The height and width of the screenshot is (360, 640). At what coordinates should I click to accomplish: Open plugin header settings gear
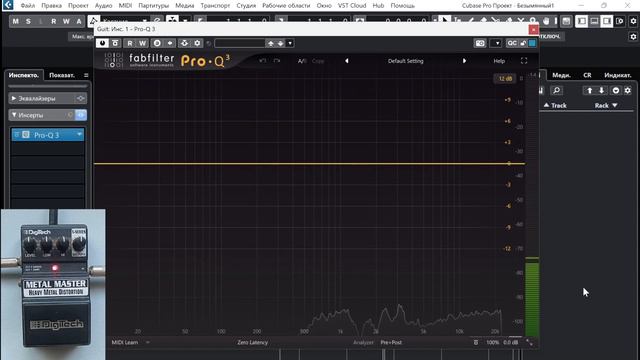(197, 43)
